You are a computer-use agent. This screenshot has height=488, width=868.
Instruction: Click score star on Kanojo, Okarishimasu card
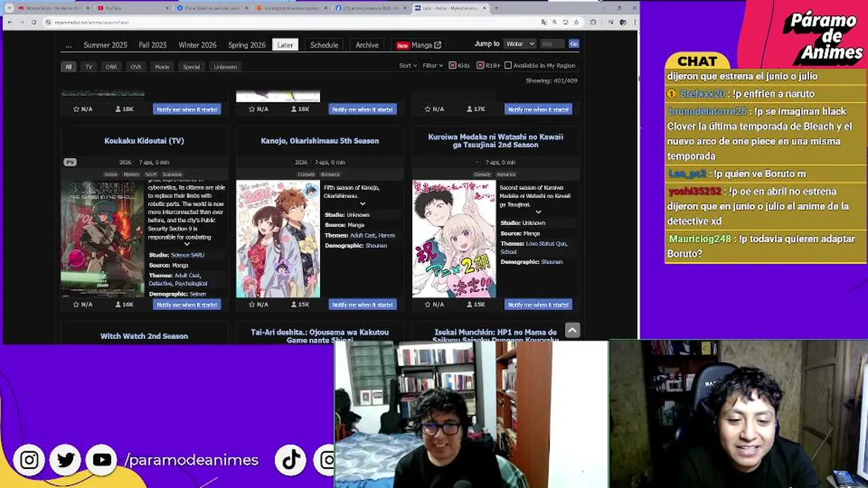click(252, 304)
